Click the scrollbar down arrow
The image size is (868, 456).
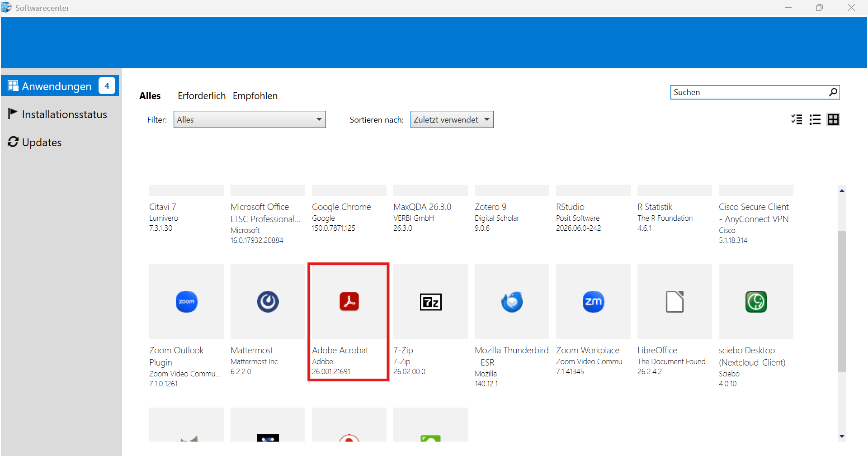coord(842,437)
